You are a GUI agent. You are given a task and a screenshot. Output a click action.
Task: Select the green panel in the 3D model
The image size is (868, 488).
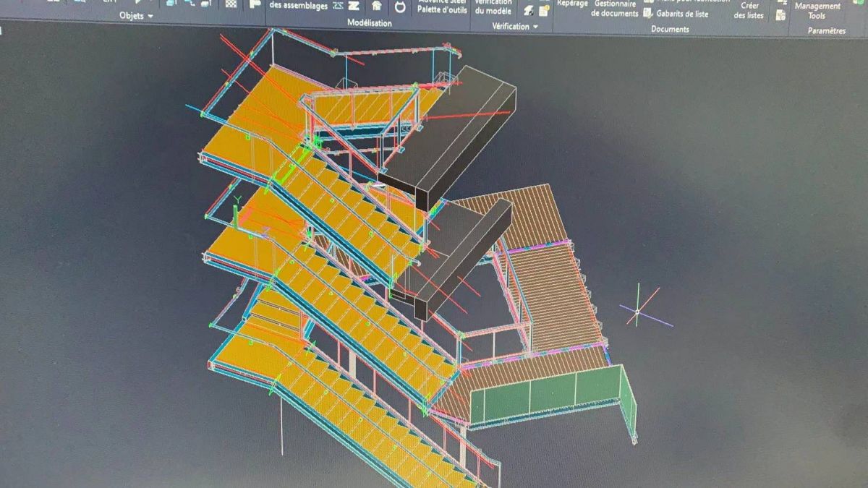click(550, 394)
